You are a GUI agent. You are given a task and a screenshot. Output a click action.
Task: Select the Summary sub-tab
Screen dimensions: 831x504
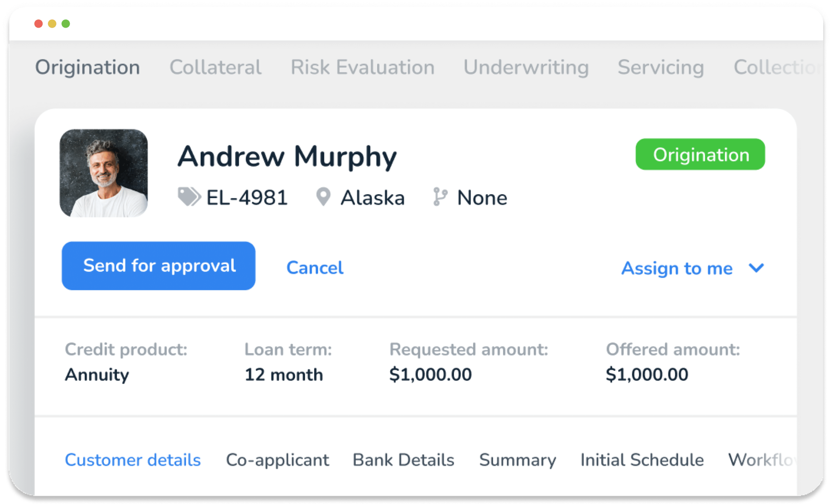518,460
